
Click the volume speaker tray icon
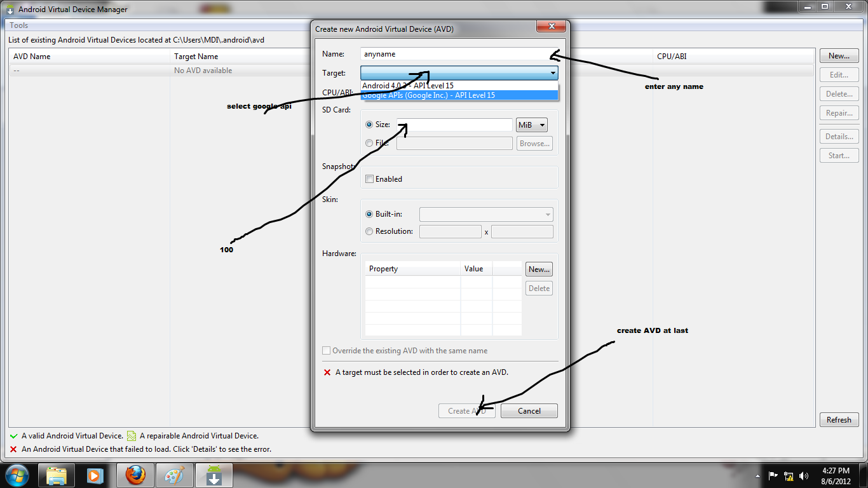[804, 475]
